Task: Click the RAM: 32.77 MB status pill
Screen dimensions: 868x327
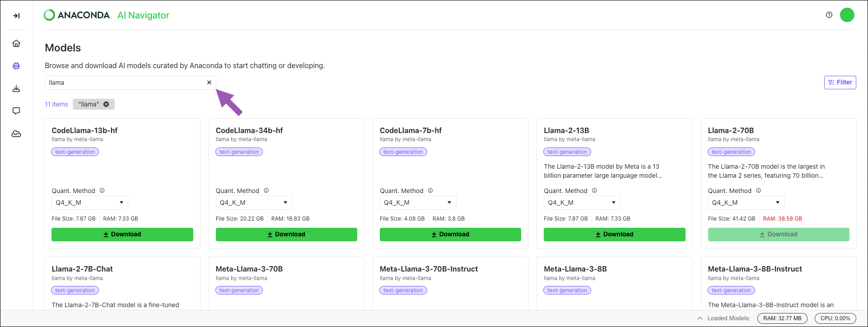Action: point(782,318)
